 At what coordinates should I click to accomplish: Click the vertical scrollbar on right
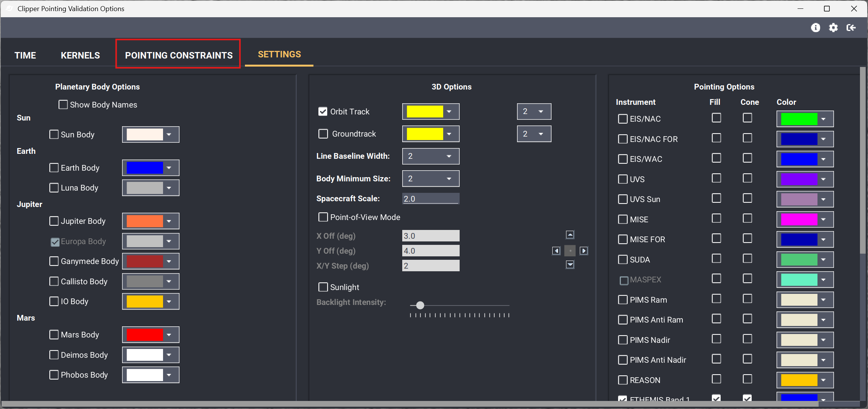tap(863, 161)
